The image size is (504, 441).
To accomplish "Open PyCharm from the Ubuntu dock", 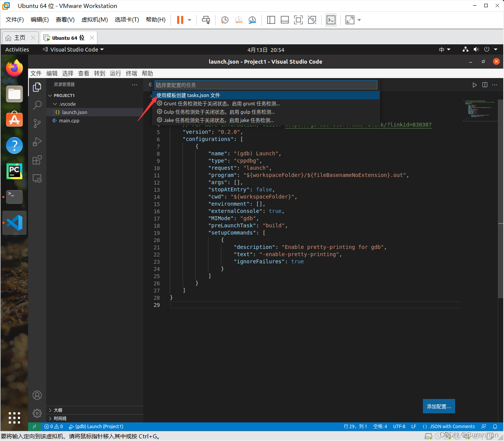I will coord(14,171).
